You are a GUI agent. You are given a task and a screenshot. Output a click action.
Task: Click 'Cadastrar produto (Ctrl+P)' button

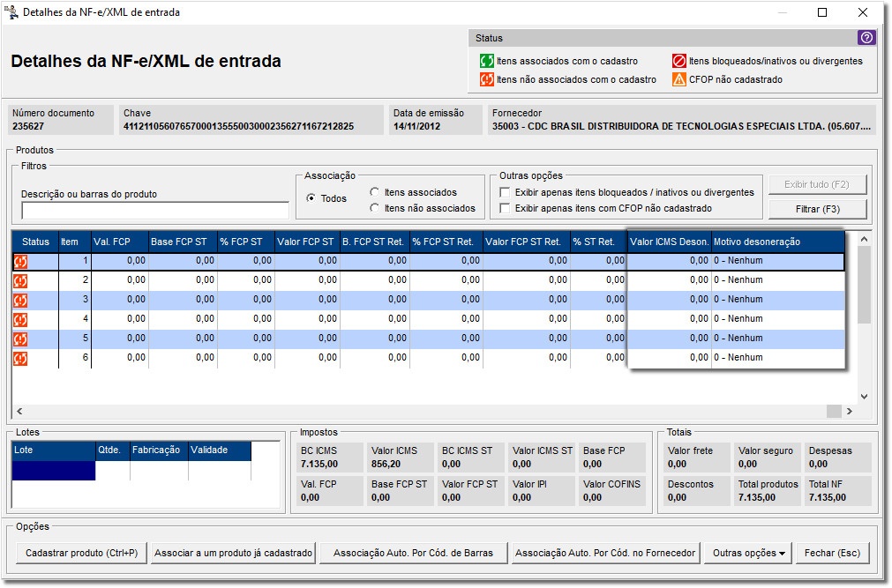point(81,553)
